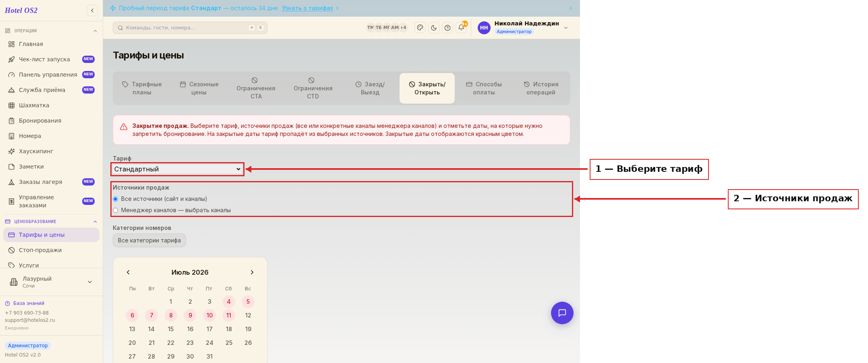Toggle dark mode moon icon
Image resolution: width=868 pixels, height=363 pixels.
point(434,28)
